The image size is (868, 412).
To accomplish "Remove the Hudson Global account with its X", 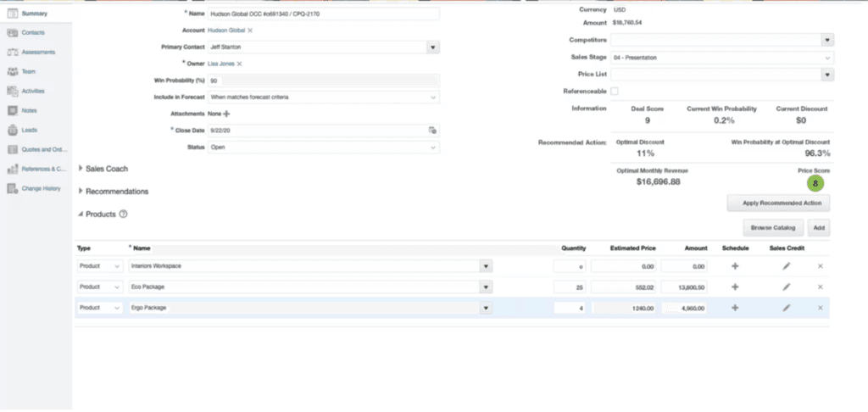I will coord(250,31).
